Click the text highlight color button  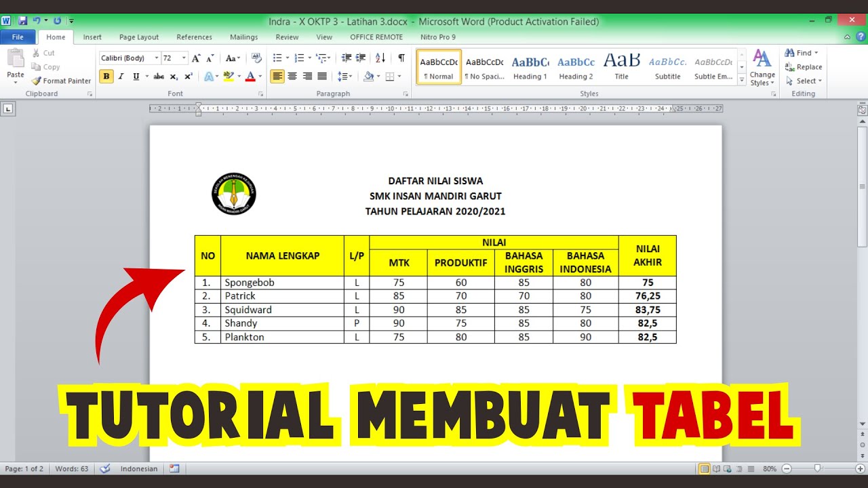coord(228,77)
